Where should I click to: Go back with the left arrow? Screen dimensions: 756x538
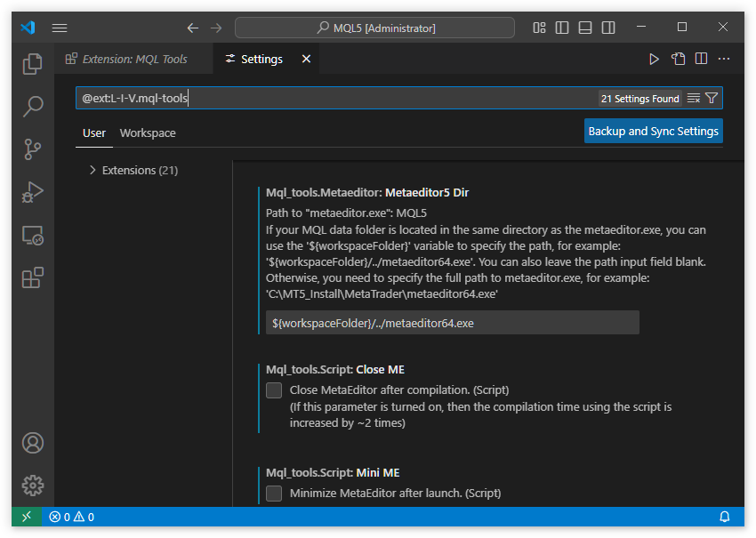pyautogui.click(x=193, y=28)
